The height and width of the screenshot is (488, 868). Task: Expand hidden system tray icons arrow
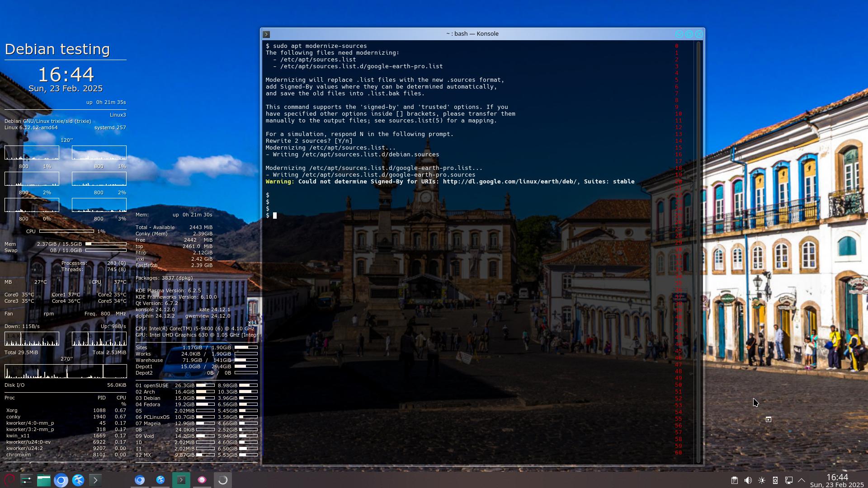pos(802,480)
